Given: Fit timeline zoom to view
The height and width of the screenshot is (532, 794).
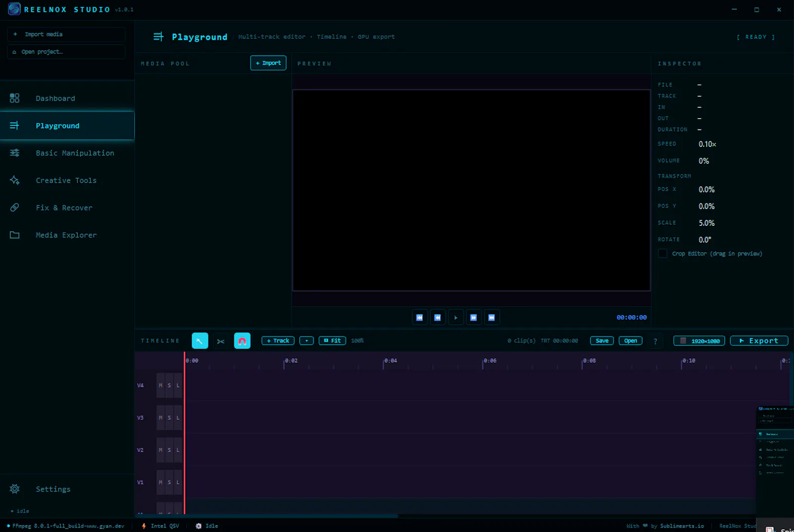Looking at the screenshot, I should 332,341.
